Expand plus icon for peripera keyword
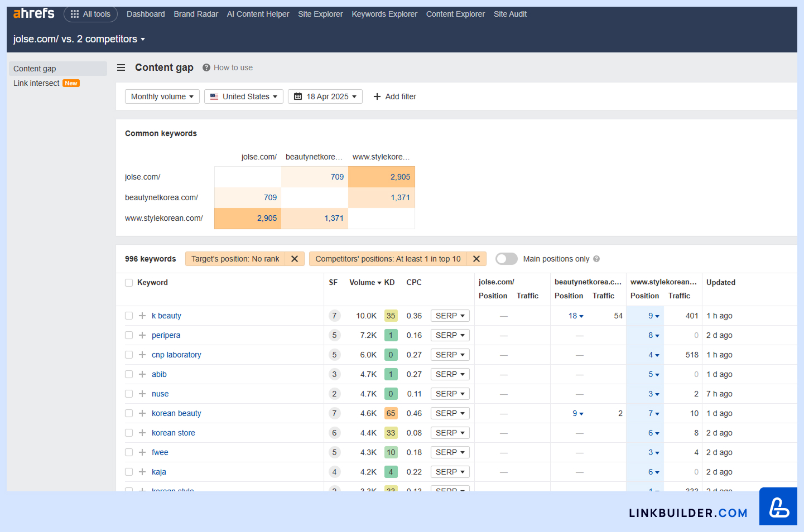Image resolution: width=804 pixels, height=532 pixels. tap(142, 335)
